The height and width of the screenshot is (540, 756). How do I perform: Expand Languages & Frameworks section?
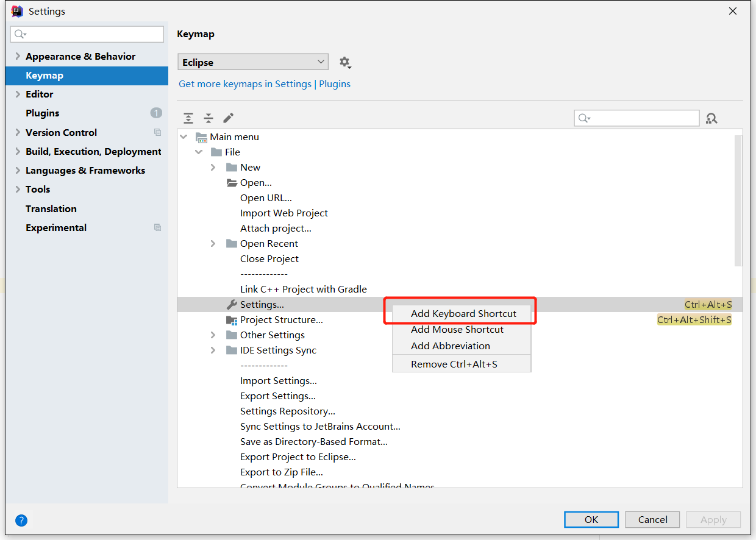(x=18, y=170)
